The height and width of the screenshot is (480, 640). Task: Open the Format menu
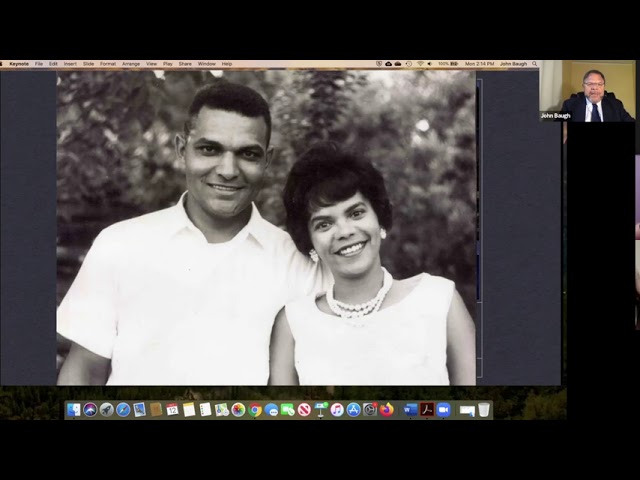tap(108, 64)
